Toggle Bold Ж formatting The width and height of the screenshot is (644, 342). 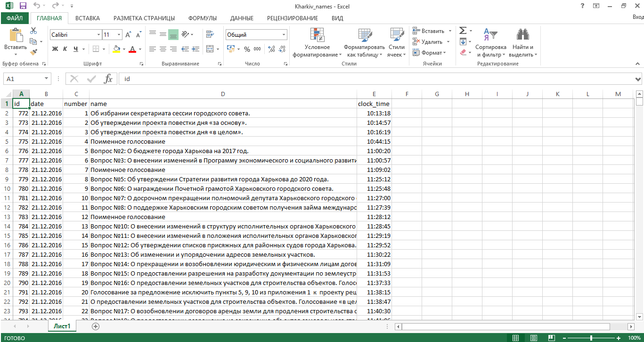(x=55, y=49)
